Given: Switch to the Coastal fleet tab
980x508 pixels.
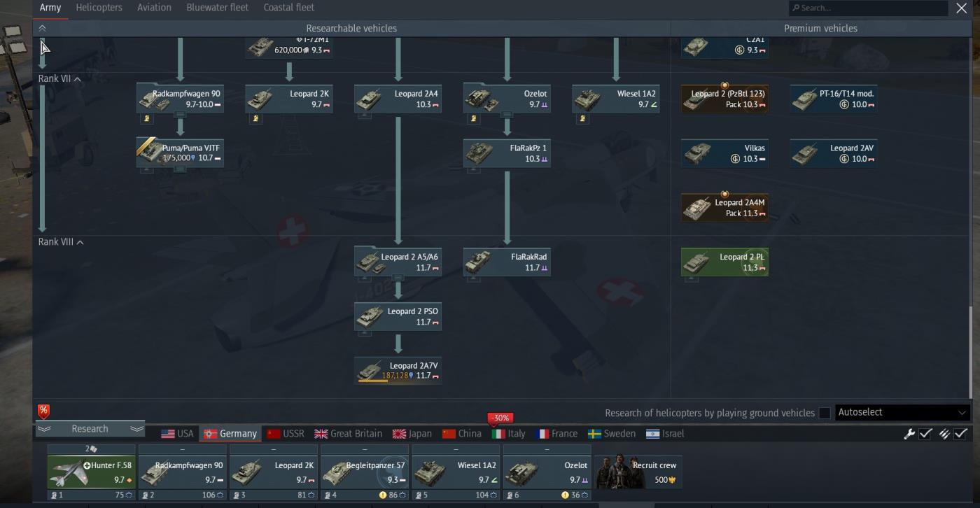Looking at the screenshot, I should pyautogui.click(x=288, y=8).
